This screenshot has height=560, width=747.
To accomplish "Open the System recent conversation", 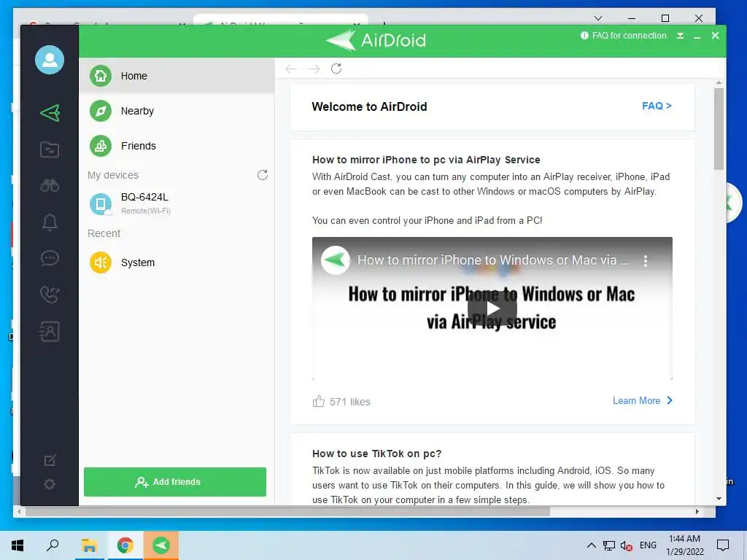I will [x=177, y=262].
